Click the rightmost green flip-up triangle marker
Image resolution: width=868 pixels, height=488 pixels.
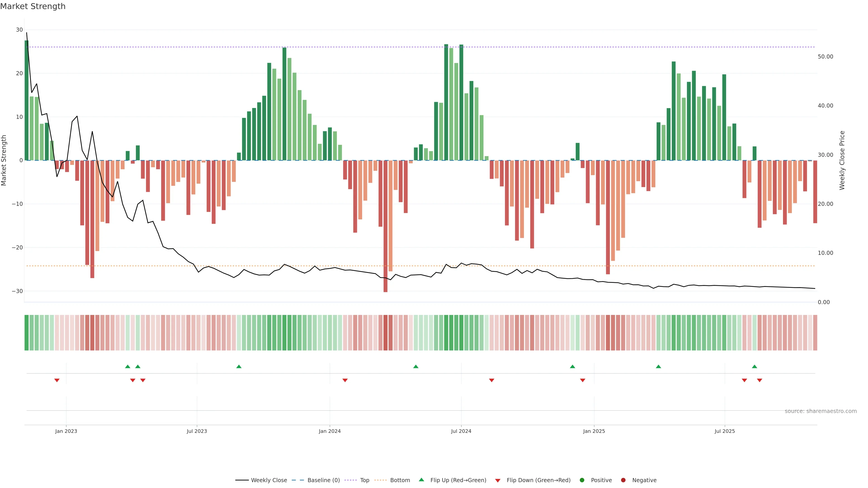(755, 366)
